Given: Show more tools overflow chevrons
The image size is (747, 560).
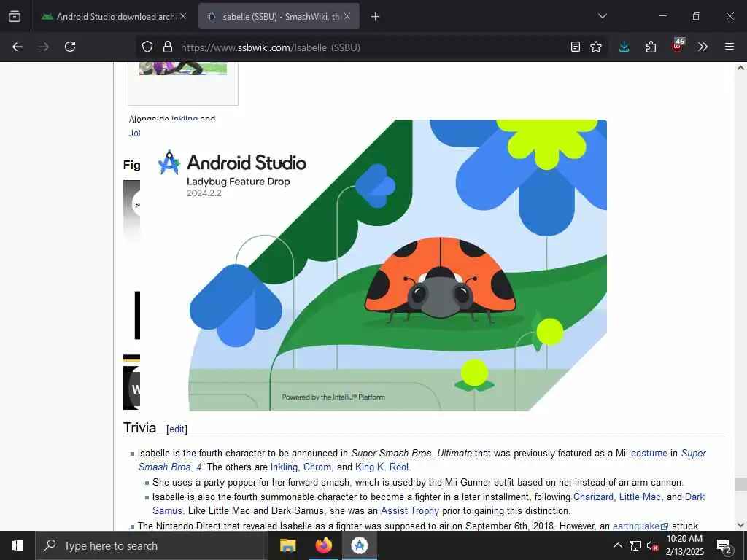Looking at the screenshot, I should click(703, 47).
